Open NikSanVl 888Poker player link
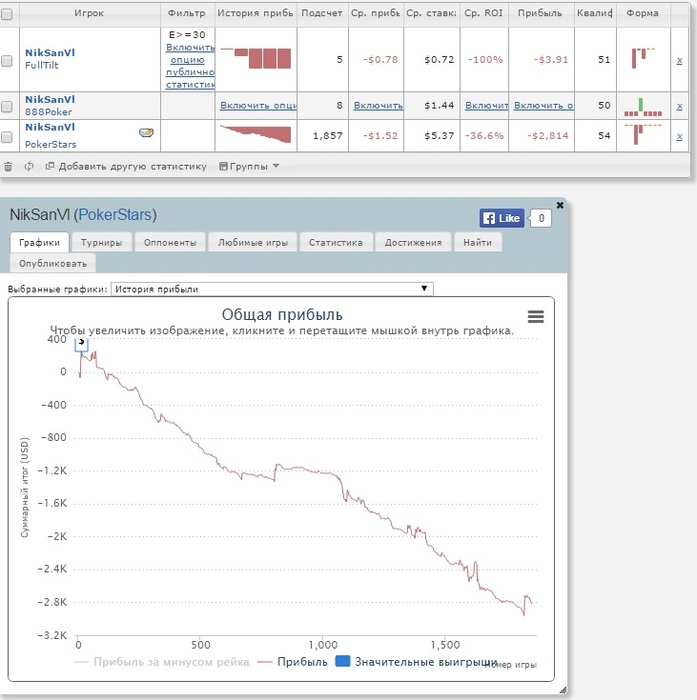697x700 pixels. (x=50, y=100)
